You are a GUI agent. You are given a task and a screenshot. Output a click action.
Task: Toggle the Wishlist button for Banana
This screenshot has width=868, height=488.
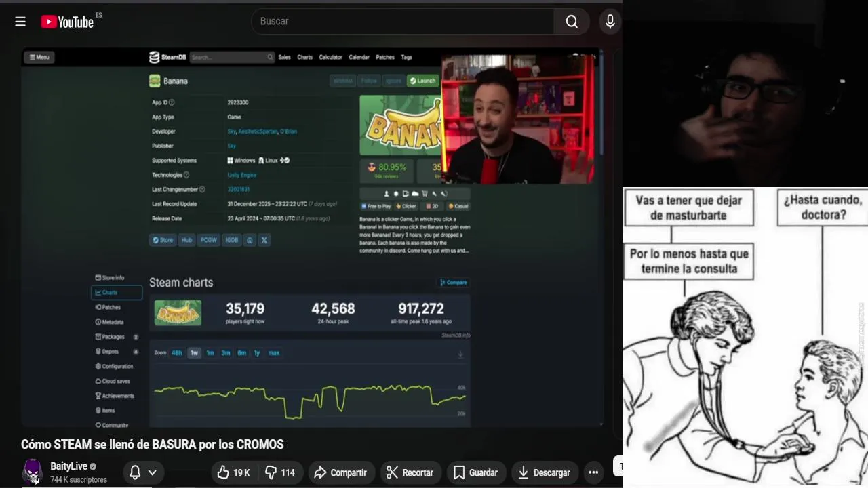tap(342, 81)
